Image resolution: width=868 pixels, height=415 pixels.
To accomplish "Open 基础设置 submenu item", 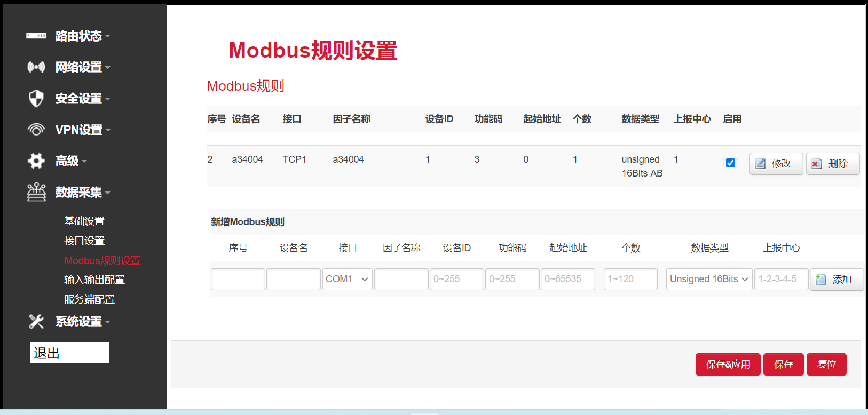I will [x=84, y=221].
